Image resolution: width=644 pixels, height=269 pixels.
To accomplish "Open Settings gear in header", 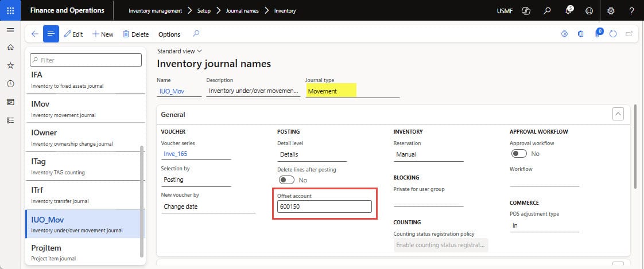I will pyautogui.click(x=611, y=11).
